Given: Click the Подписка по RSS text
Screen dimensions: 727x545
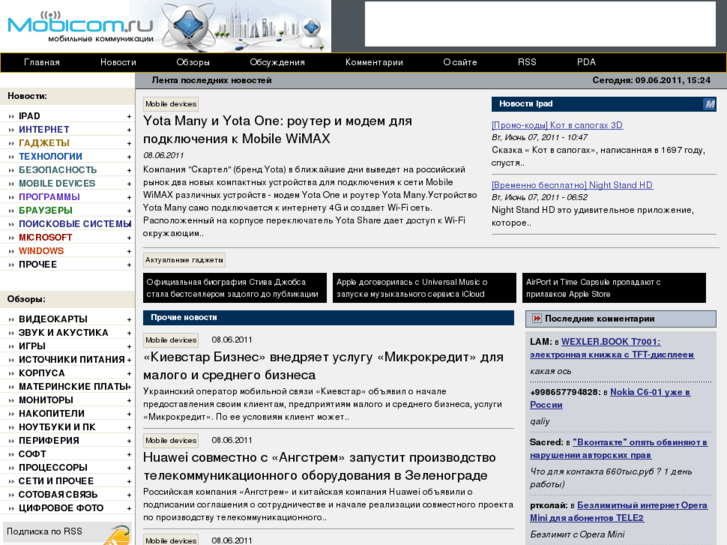Looking at the screenshot, I should coord(45,531).
